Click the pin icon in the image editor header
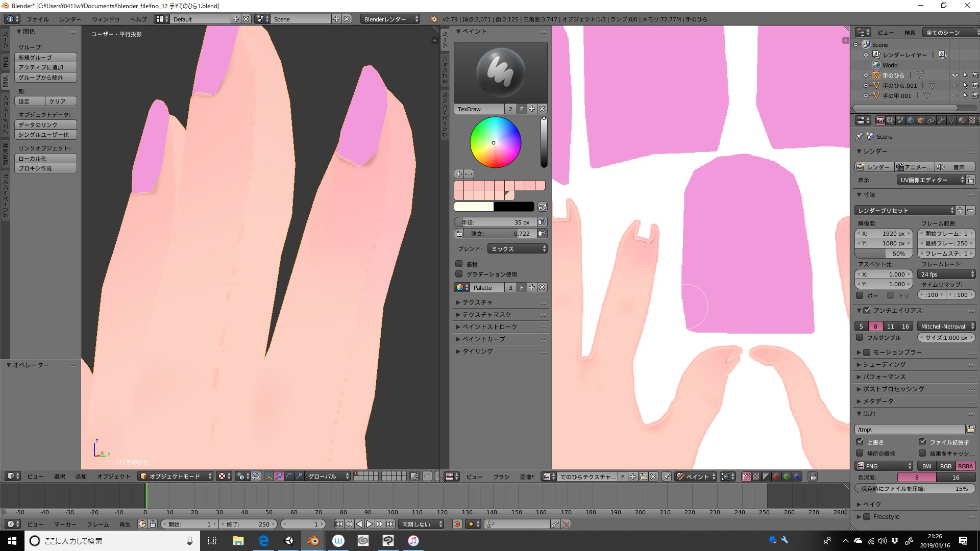980x551 pixels. (667, 477)
